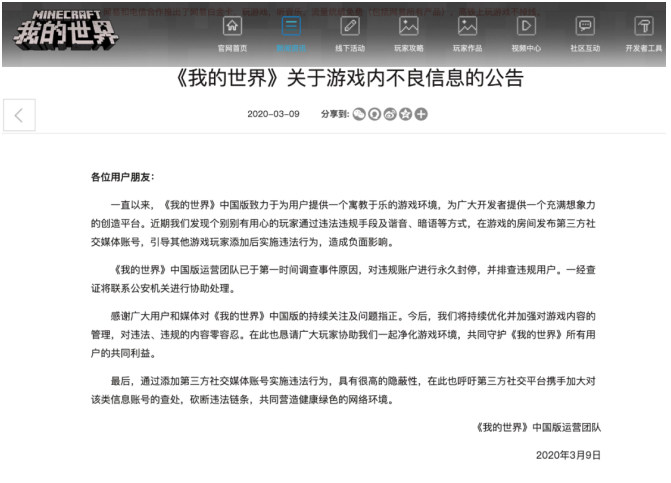
Task: Click the 分享到 label
Action: tap(335, 114)
